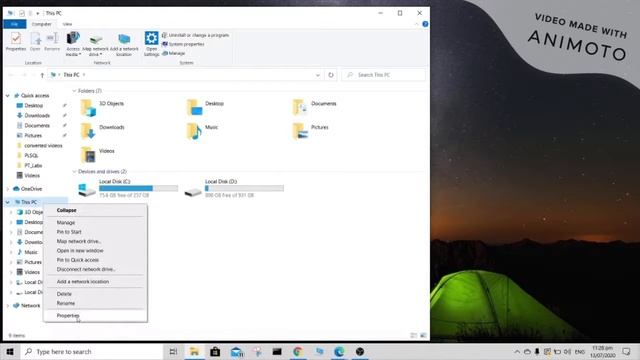Choose Rename in context menu

click(x=95, y=303)
